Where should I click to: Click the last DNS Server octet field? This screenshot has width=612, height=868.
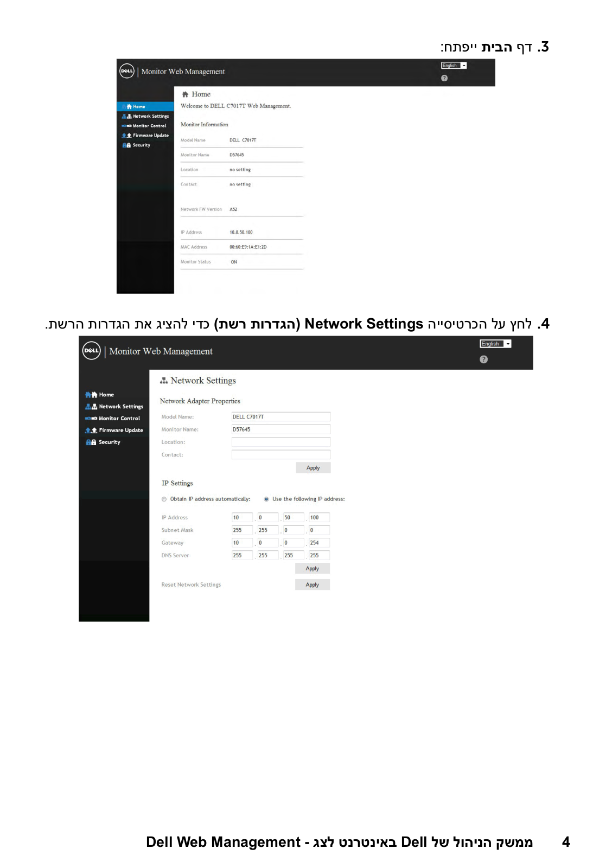[x=319, y=555]
